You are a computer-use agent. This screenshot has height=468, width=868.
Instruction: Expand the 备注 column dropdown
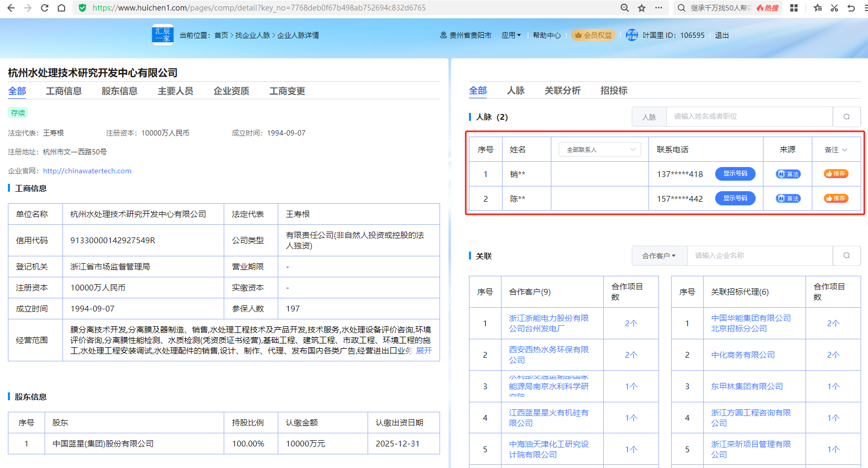point(836,150)
